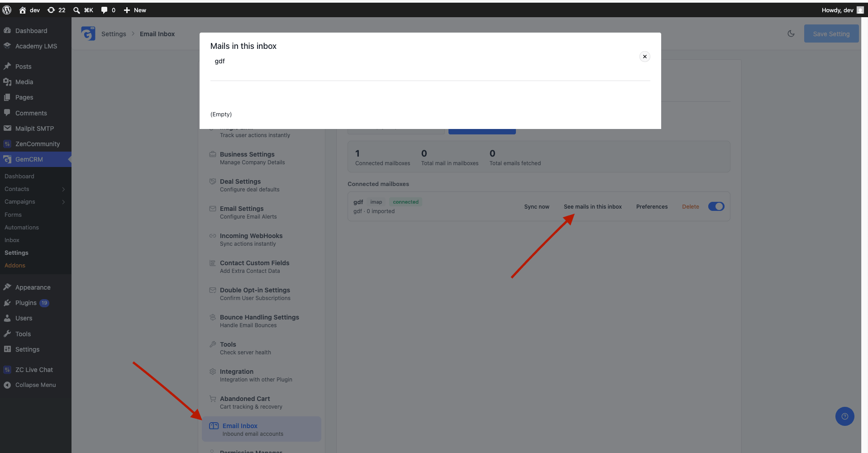Image resolution: width=868 pixels, height=453 pixels.
Task: Click Settings breadcrumb link
Action: pyautogui.click(x=114, y=34)
